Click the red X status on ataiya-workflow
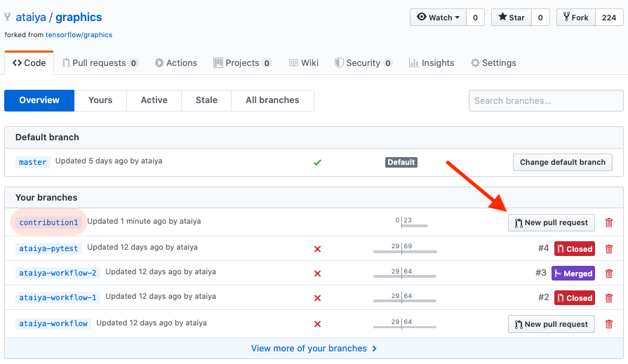This screenshot has height=364, width=628. [x=317, y=324]
